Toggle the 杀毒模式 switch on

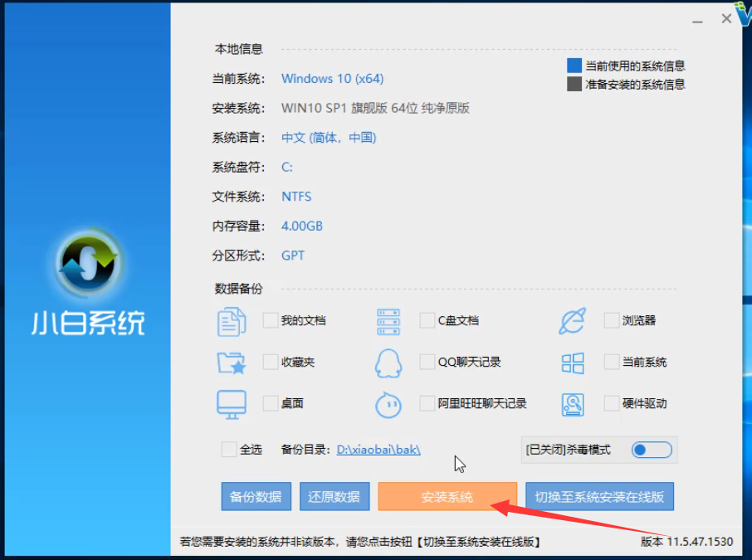651,450
